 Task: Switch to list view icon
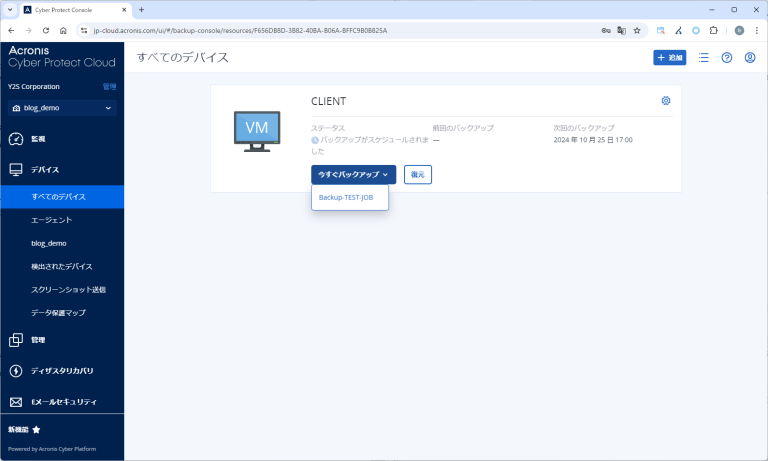pyautogui.click(x=704, y=58)
